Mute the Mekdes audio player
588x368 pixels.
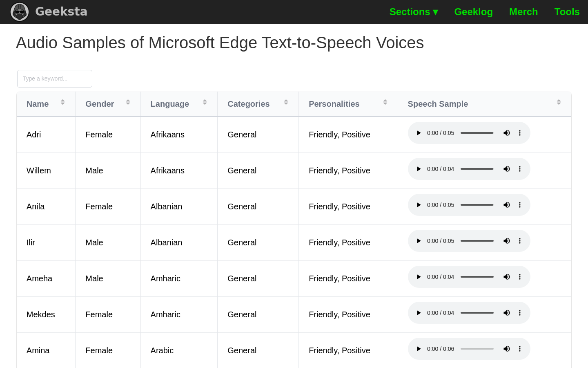[507, 313]
